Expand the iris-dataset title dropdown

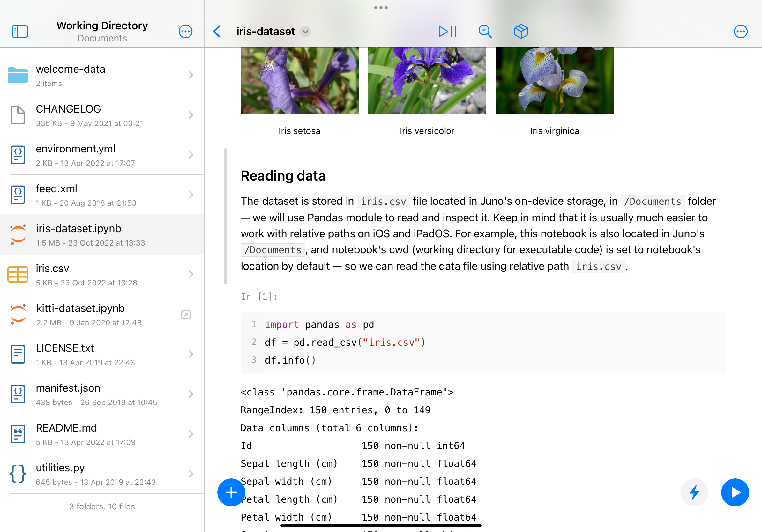tap(305, 32)
